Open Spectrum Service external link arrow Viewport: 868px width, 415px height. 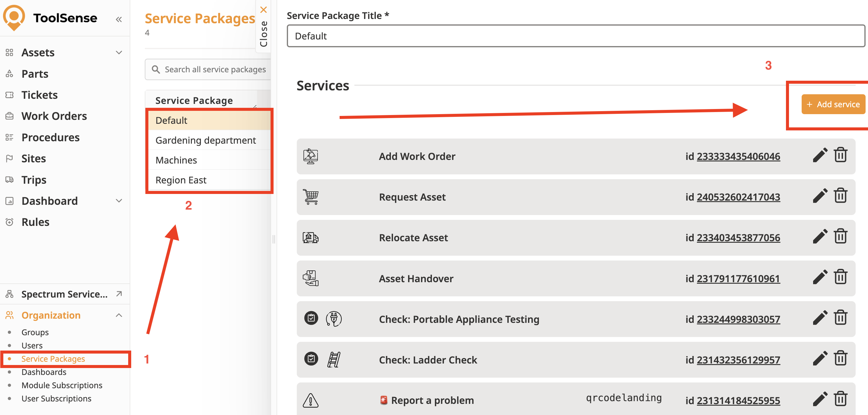click(x=119, y=294)
